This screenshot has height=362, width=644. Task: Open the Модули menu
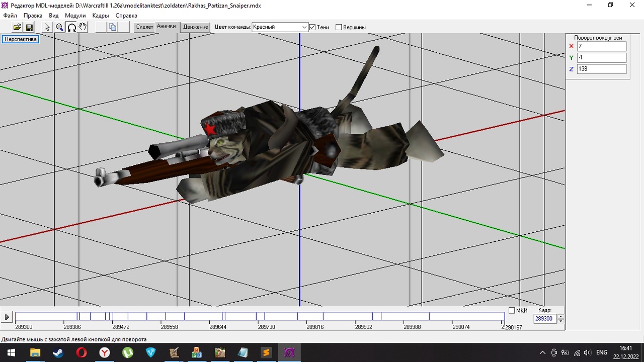point(75,16)
